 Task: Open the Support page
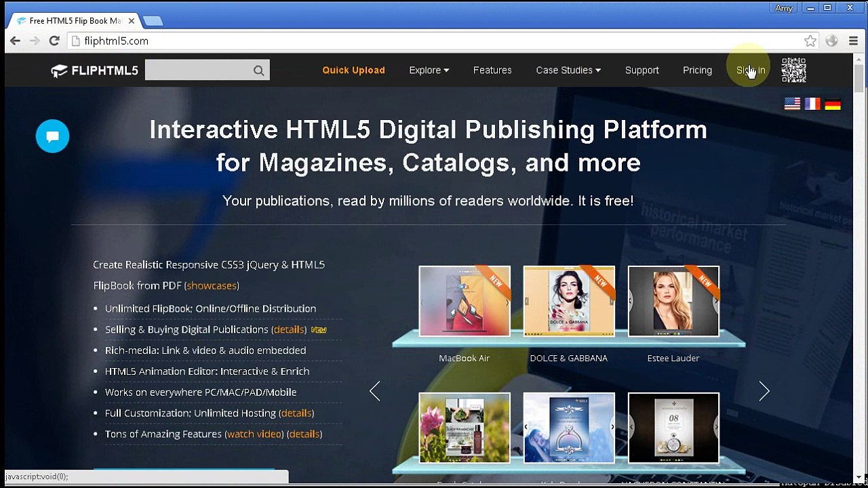(x=642, y=70)
